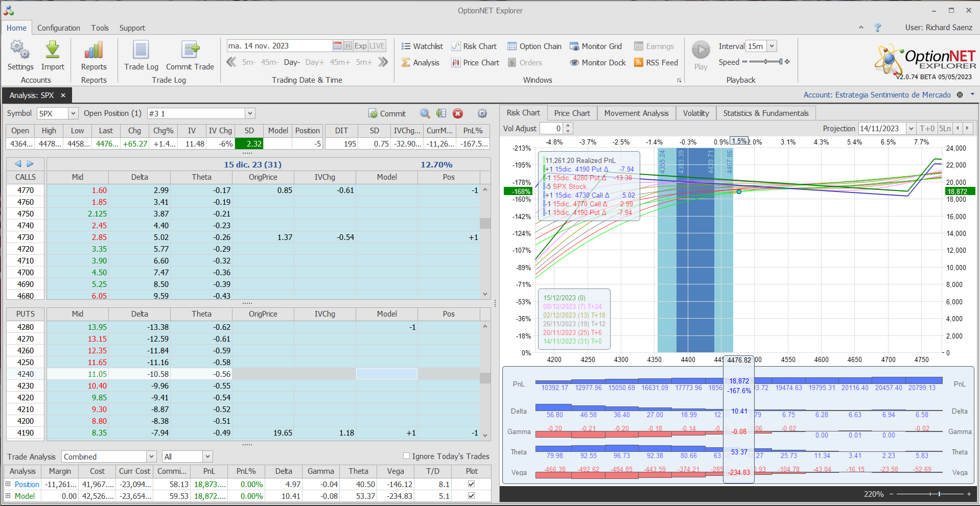Screen dimensions: 980x506
Task: Open the Reports bar chart icon
Action: pos(94,50)
